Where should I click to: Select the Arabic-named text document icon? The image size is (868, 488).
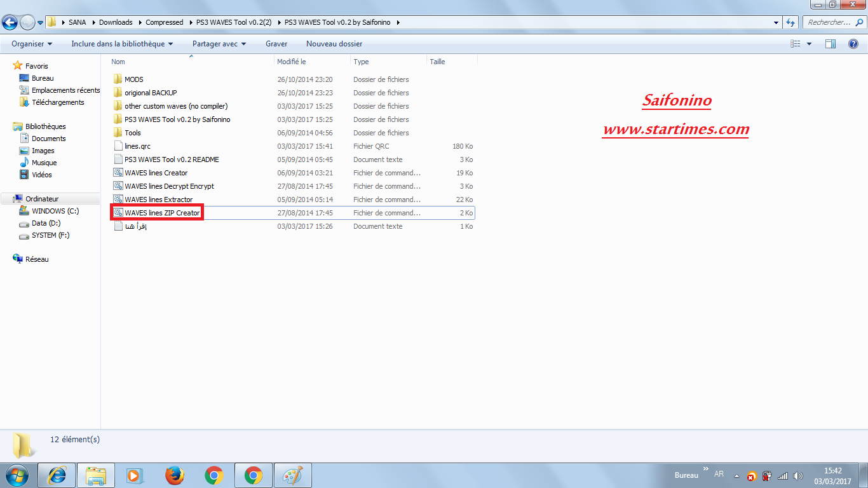click(118, 226)
